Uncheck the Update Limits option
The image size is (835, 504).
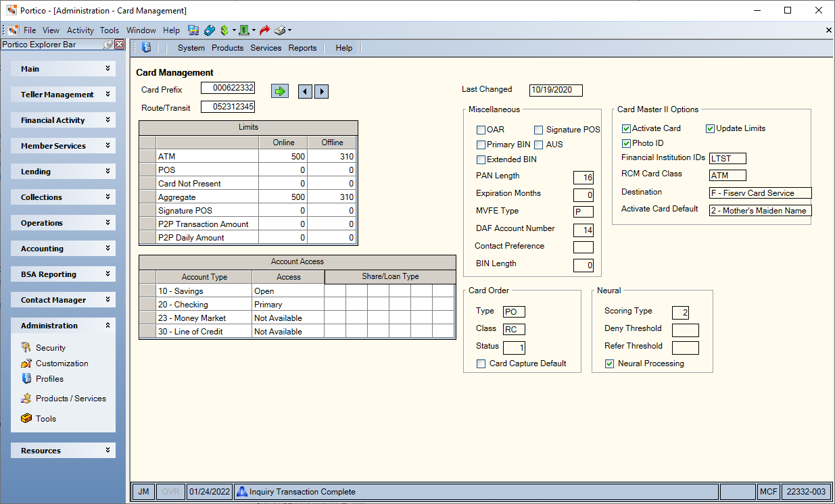(x=710, y=128)
